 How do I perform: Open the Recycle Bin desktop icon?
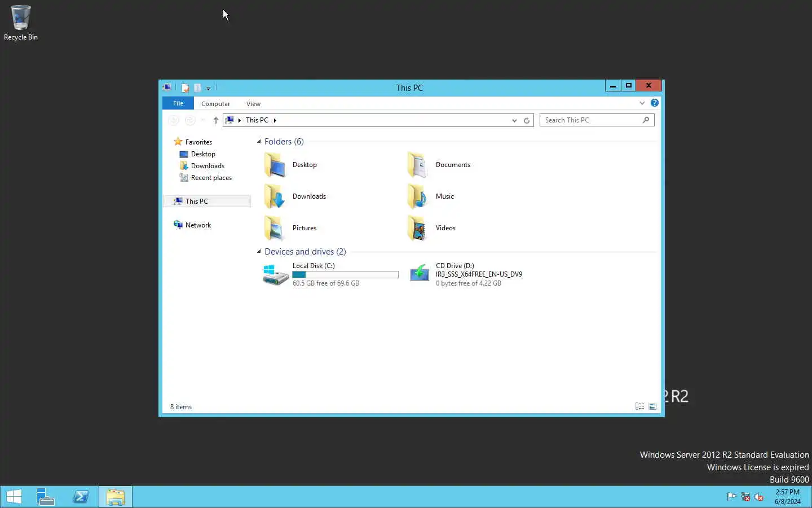point(21,23)
